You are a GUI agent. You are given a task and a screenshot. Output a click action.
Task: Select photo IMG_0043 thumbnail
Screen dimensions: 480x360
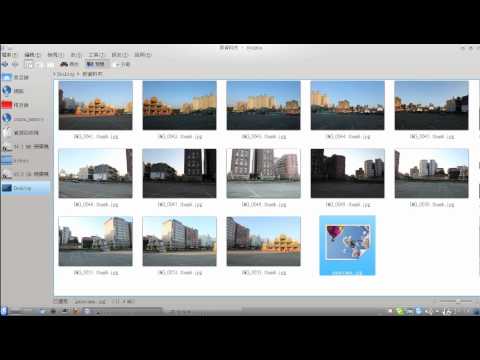pyautogui.click(x=264, y=105)
